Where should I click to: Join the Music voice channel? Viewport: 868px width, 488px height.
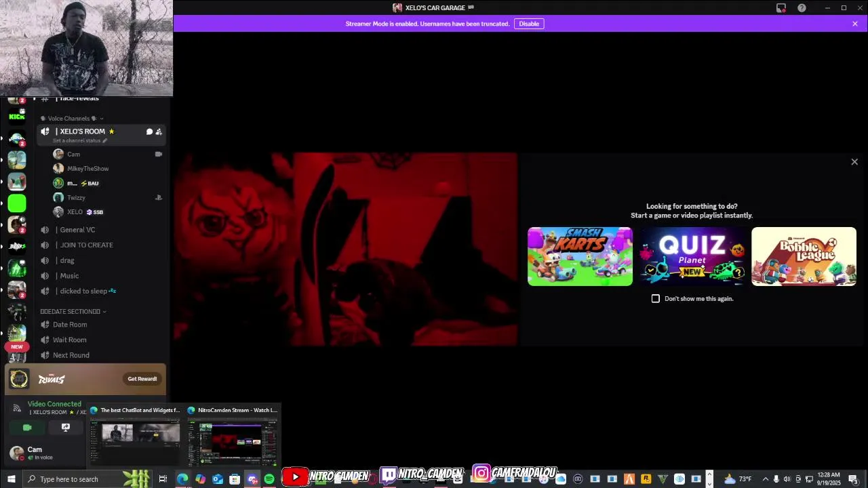101,276
